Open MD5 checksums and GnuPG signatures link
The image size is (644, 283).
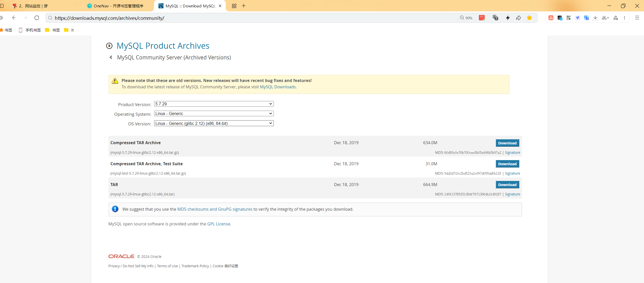[x=215, y=209]
